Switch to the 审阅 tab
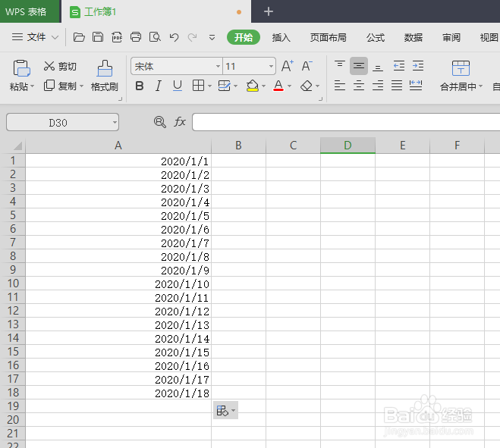500x448 pixels. [451, 38]
